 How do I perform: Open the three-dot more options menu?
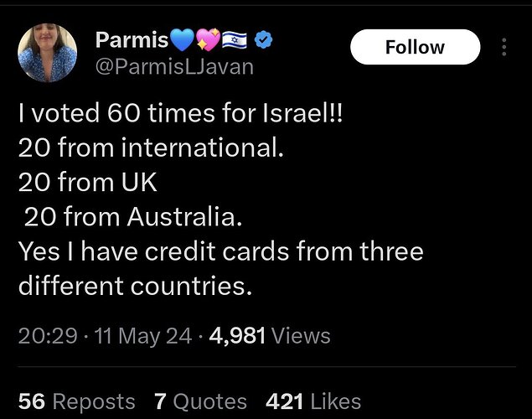tap(504, 47)
